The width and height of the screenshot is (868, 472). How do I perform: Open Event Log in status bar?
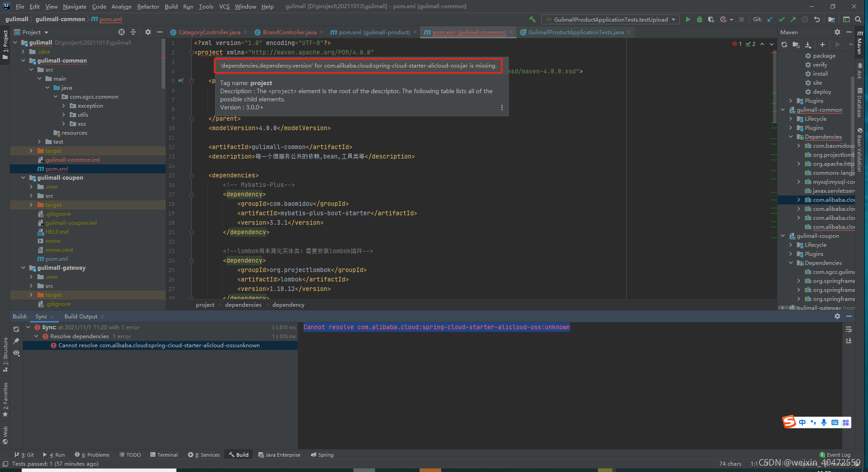pos(835,455)
